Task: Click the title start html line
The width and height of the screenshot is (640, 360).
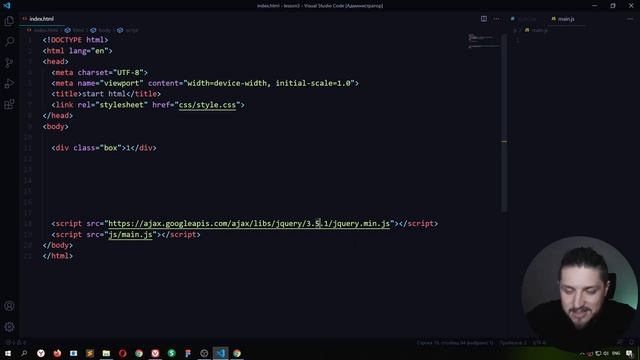Action: coord(106,94)
